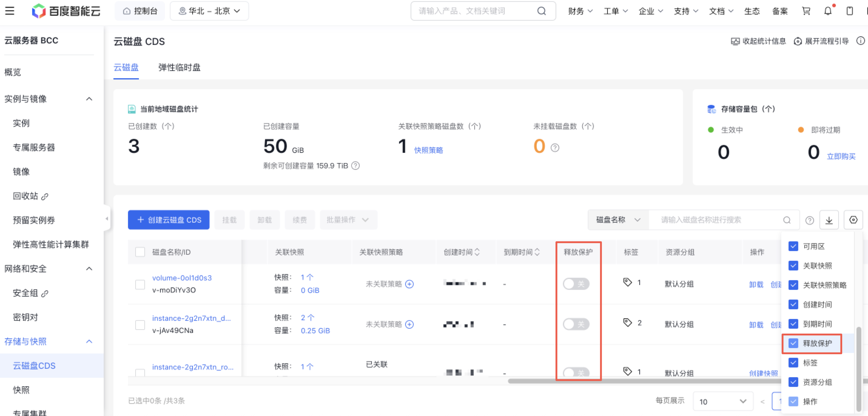Image resolution: width=868 pixels, height=416 pixels.
Task: Add snapshot policy for volume-0ol1d0s3
Action: point(409,284)
